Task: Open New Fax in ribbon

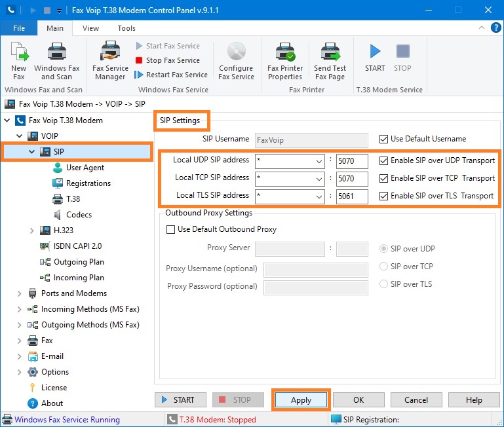Action: click(18, 61)
